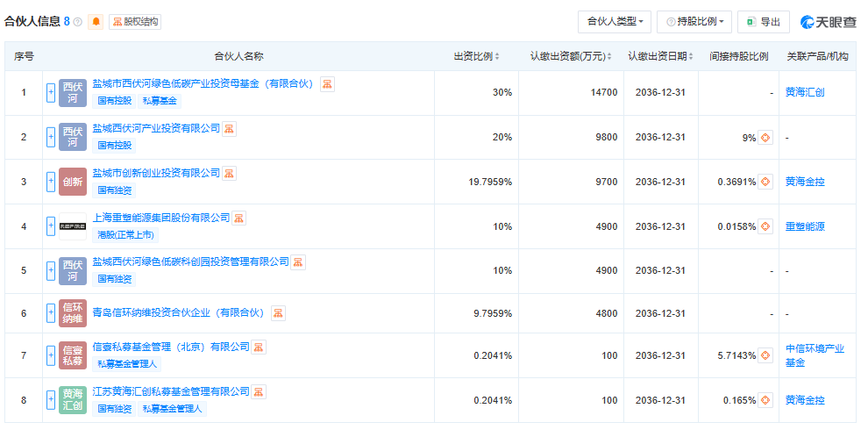Expand row 3 盐城市创新创业投资有限公司

coord(50,181)
